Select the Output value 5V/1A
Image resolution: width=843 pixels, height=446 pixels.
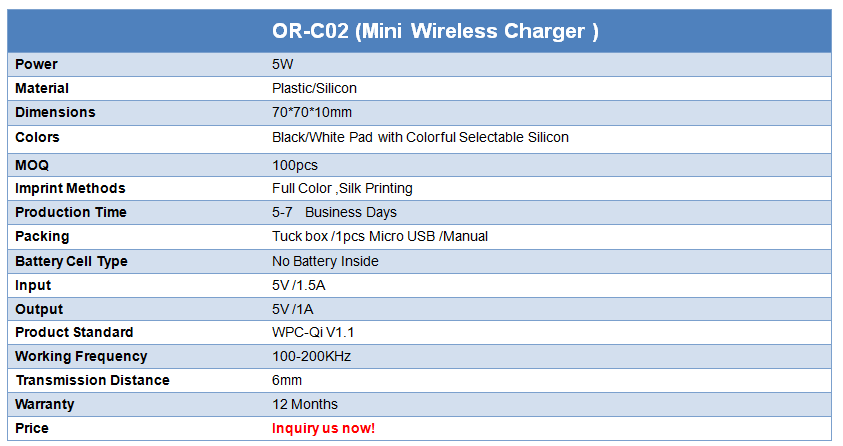[292, 309]
